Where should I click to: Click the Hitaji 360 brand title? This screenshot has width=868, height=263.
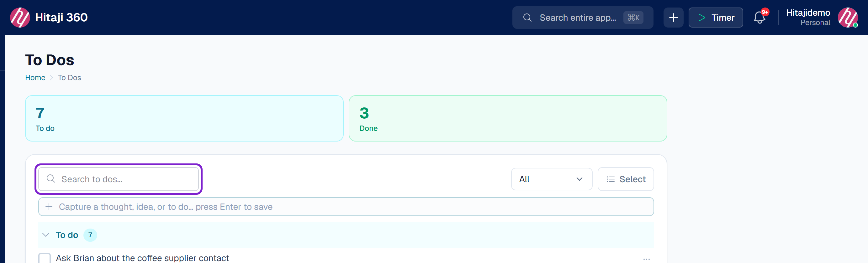(61, 18)
